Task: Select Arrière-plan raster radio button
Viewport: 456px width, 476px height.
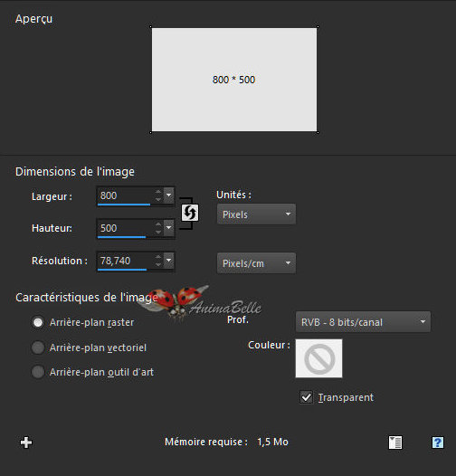Action: point(38,322)
